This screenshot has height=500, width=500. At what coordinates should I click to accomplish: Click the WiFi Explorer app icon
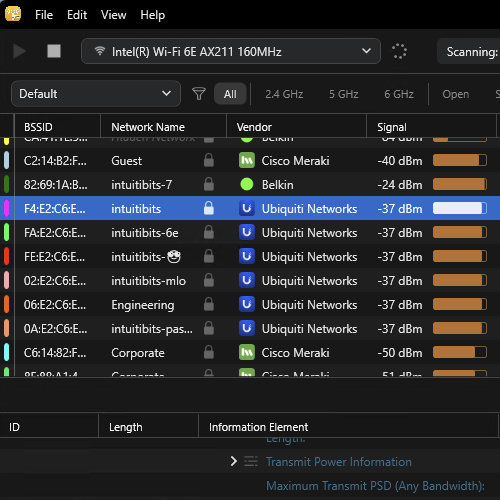[13, 14]
